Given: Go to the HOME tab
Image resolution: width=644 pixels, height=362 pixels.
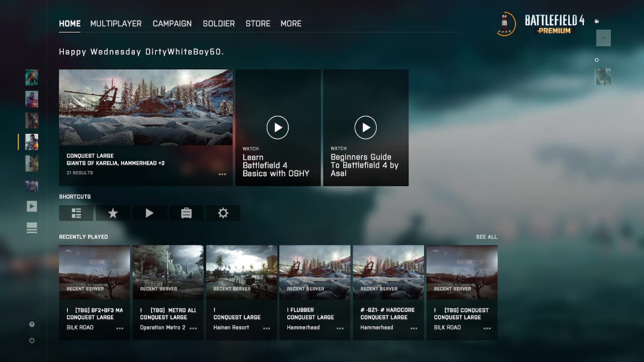Looking at the screenshot, I should 69,24.
